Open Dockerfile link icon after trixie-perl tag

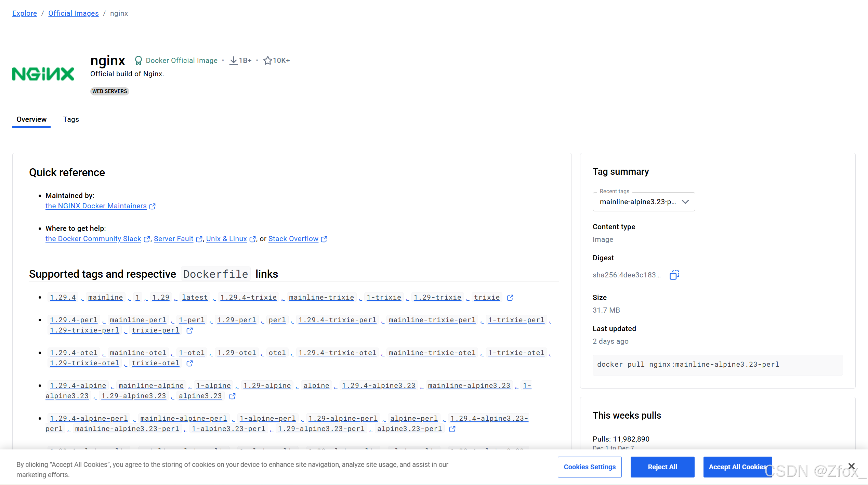pyautogui.click(x=189, y=330)
